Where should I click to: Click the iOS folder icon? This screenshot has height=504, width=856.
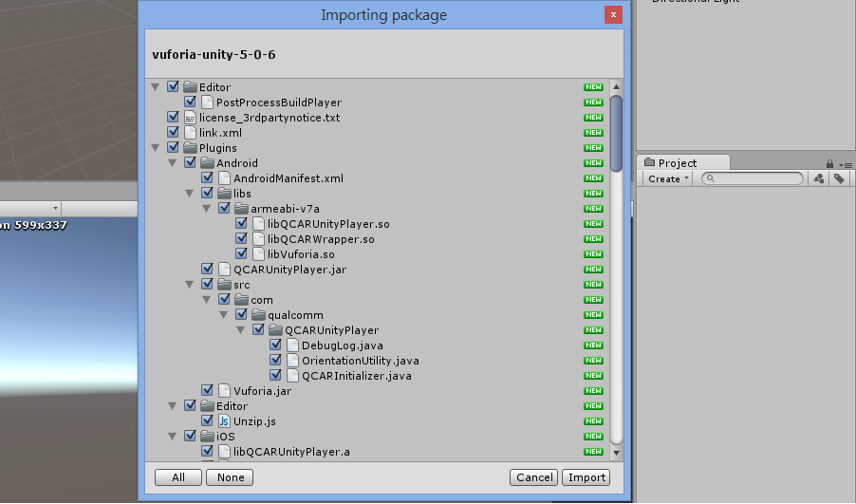tap(207, 437)
